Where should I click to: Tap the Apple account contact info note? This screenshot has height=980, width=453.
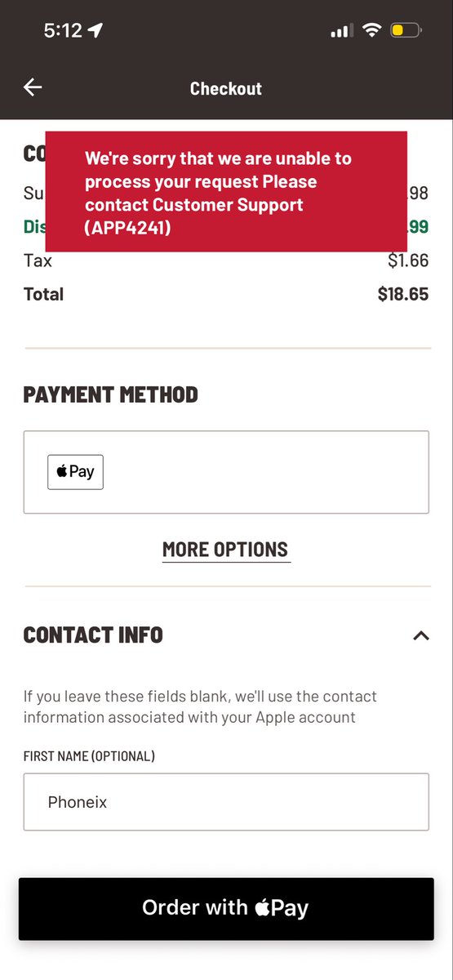tap(201, 707)
